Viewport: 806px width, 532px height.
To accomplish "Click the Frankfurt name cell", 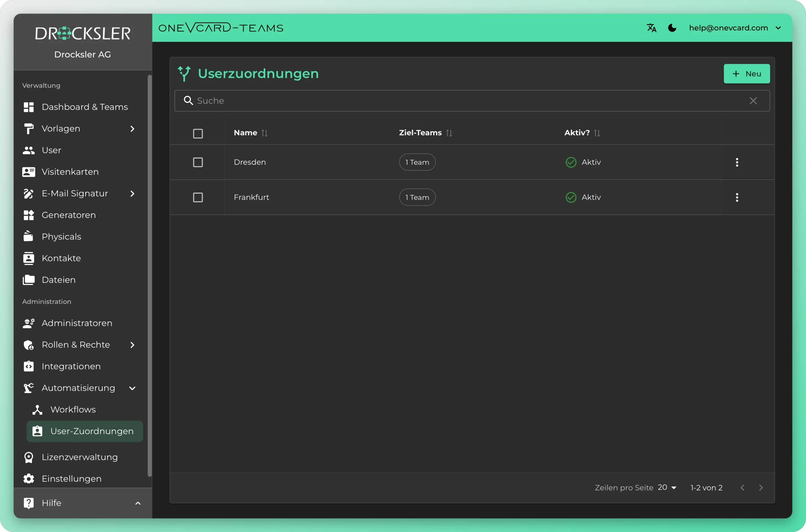I will click(x=251, y=198).
